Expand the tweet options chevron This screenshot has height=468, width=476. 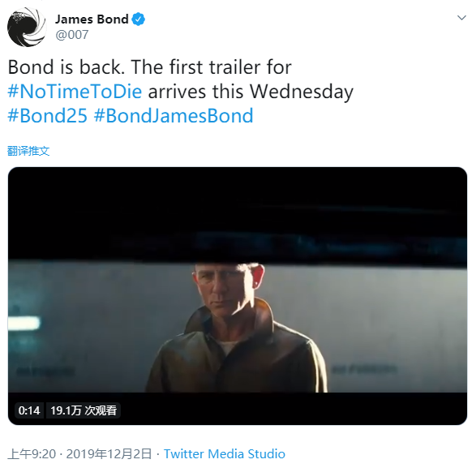[x=461, y=18]
